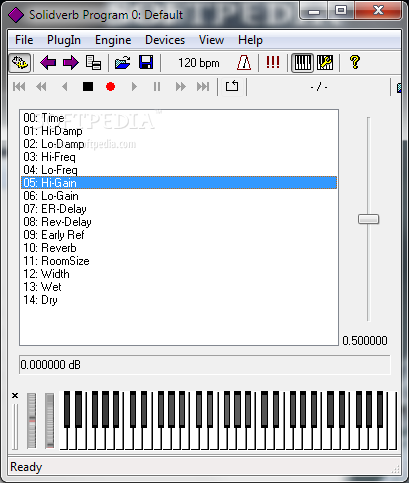Click the plugin configuration icon in toolbar

(20, 63)
